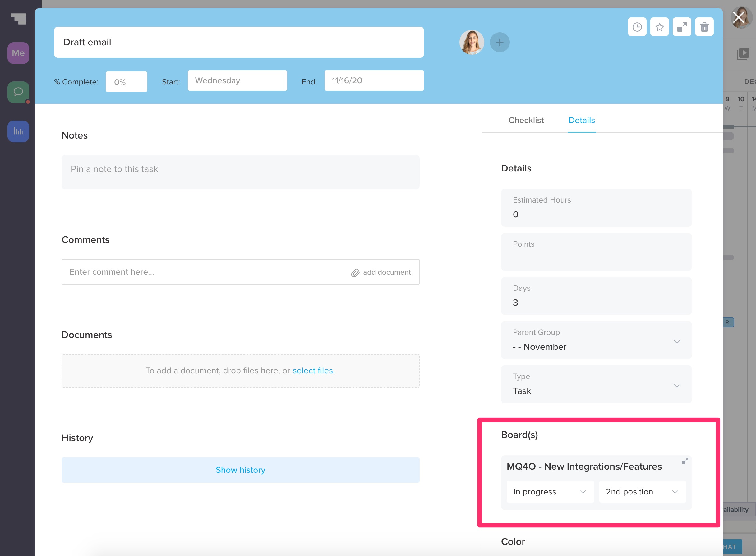This screenshot has width=756, height=556.
Task: Open the Me sidebar icon
Action: coord(18,53)
